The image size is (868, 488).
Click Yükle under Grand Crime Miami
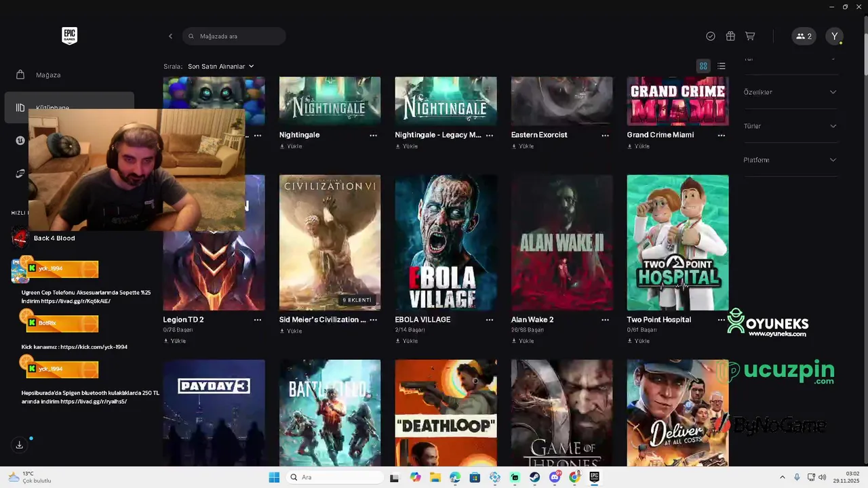click(639, 146)
